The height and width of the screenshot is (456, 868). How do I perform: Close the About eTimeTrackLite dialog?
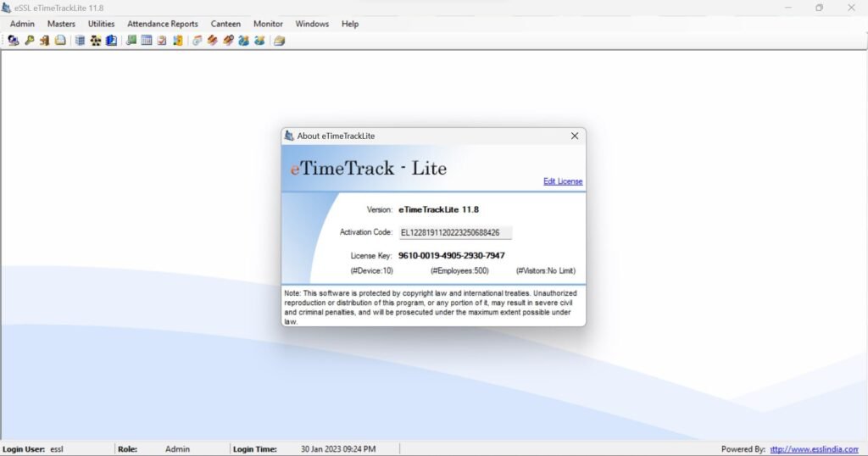click(x=575, y=136)
